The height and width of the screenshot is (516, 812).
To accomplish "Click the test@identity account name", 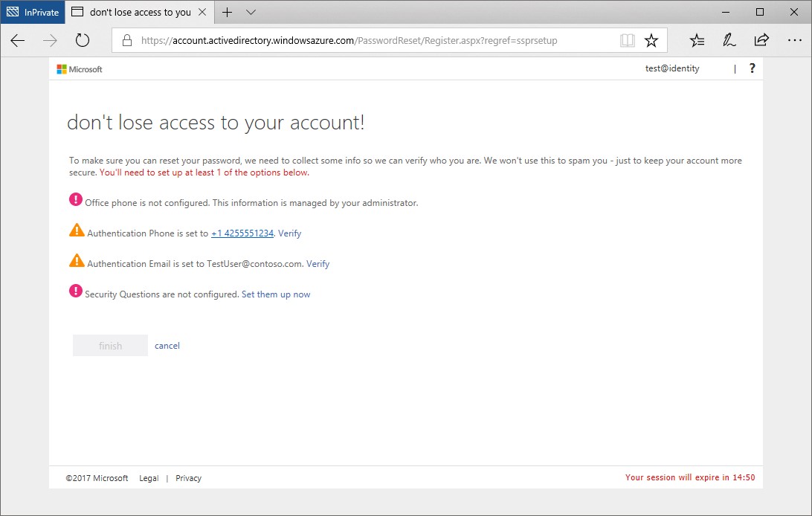I will click(671, 68).
